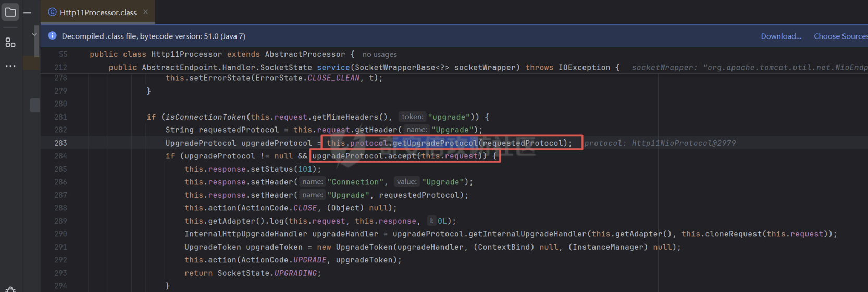This screenshot has height=292, width=868.
Task: Click the Download... sources link
Action: (780, 36)
